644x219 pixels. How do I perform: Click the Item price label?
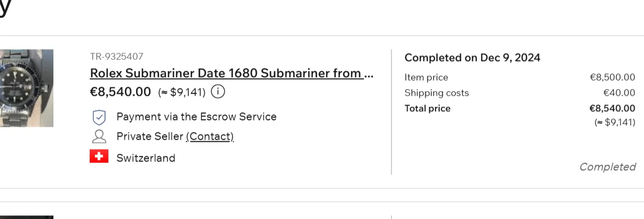(426, 78)
